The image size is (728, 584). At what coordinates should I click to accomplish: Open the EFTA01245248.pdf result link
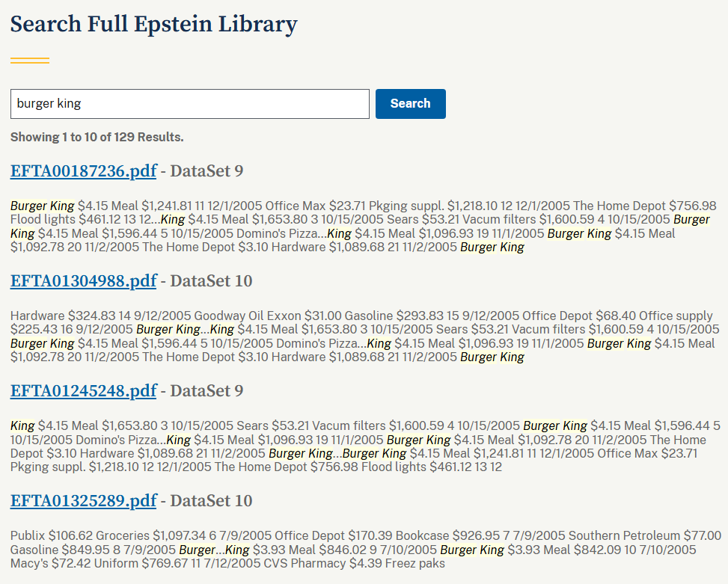click(84, 390)
